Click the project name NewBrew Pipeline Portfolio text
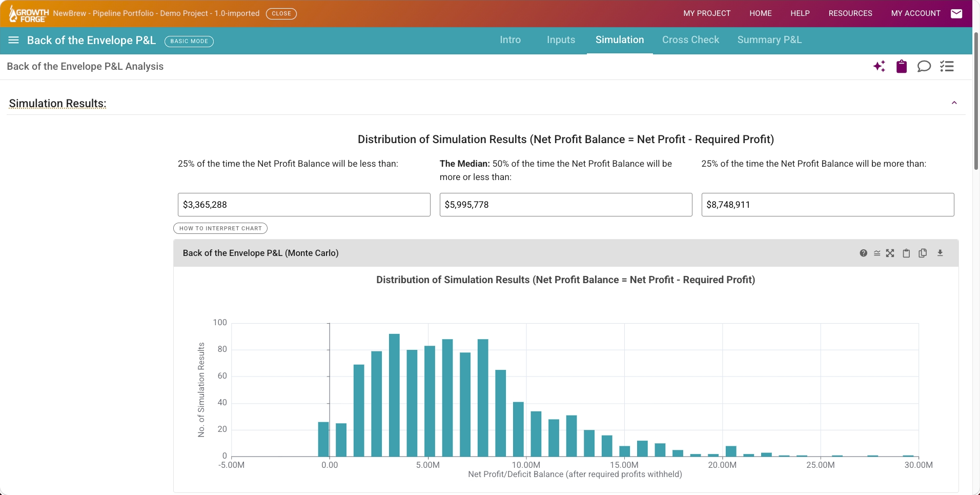Viewport: 980px width, 495px height. (x=156, y=13)
